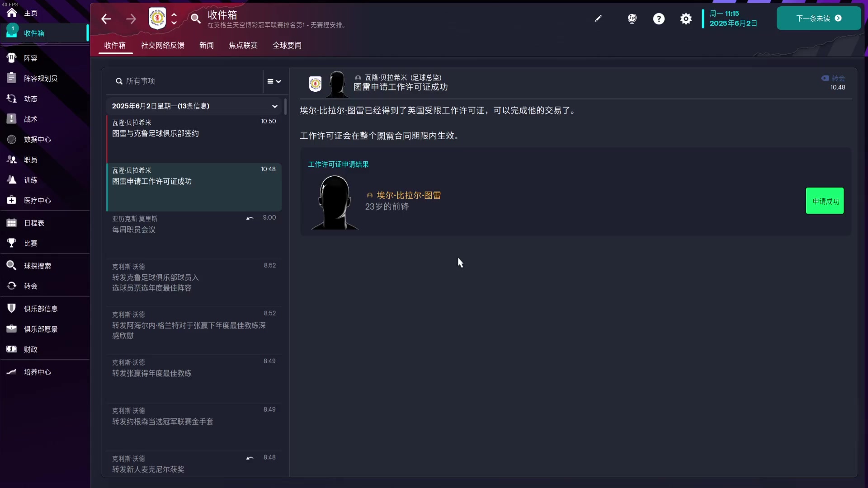Open message 转发张赢得年度最佳教练
Viewport: 868px width, 488px height.
coord(194,379)
